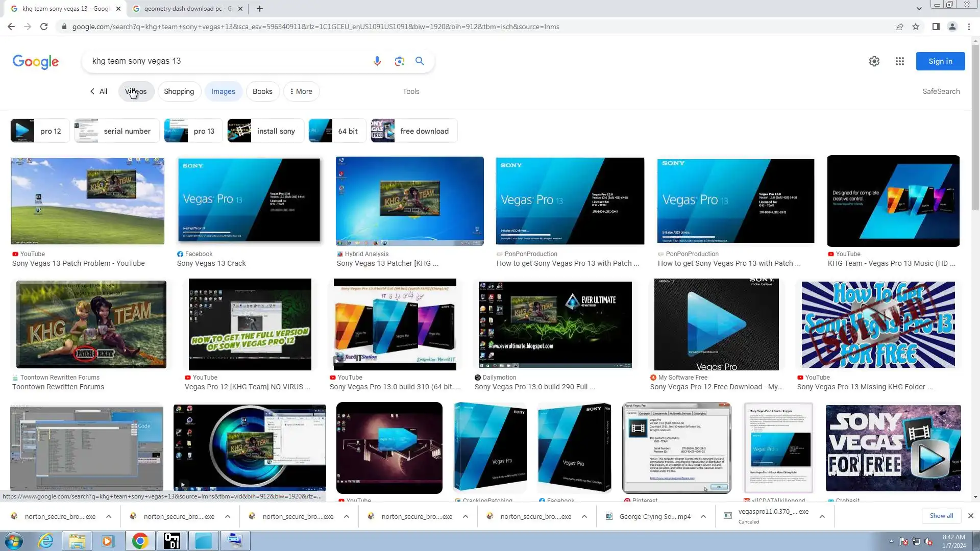This screenshot has height=551, width=980.
Task: Open Google Lens image search icon
Action: tap(399, 61)
